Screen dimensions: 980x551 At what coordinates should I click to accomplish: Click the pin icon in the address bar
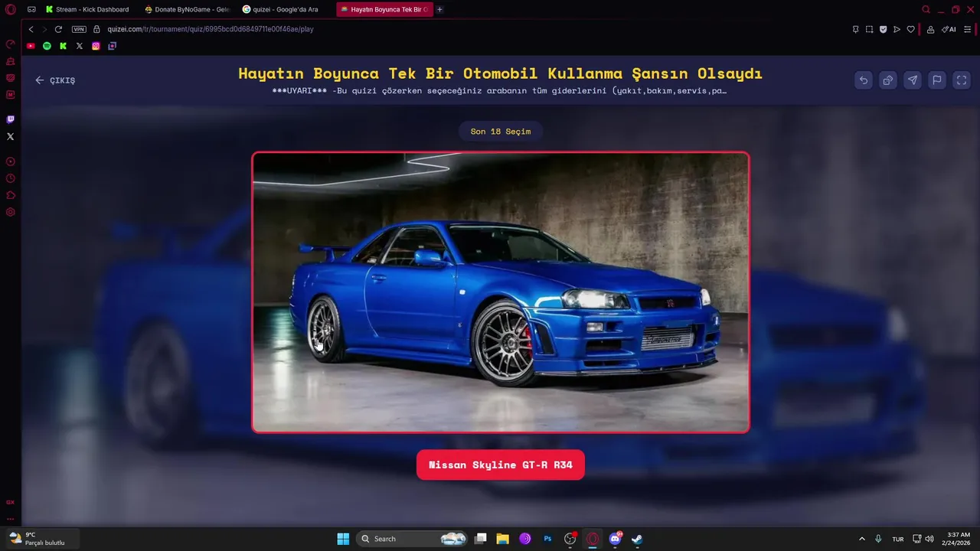855,29
